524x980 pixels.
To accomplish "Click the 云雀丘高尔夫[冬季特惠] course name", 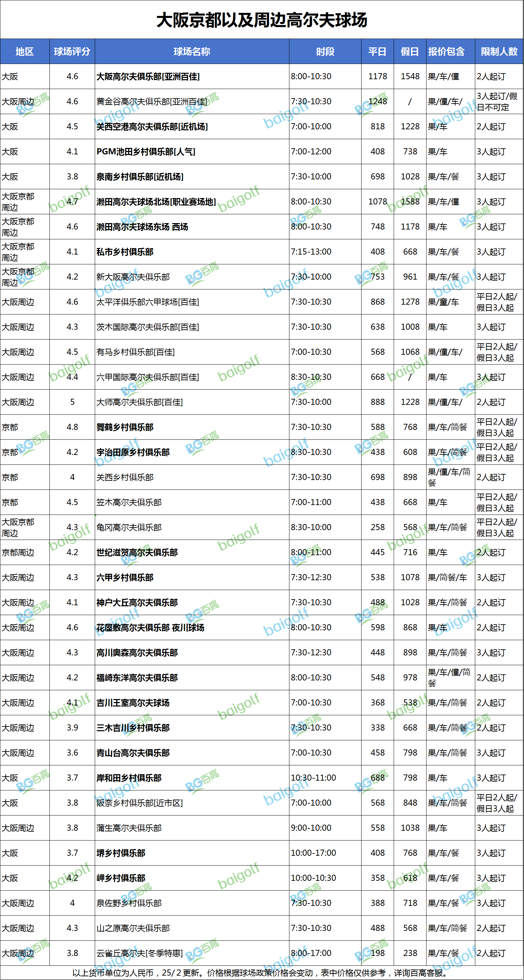I will click(x=140, y=953).
